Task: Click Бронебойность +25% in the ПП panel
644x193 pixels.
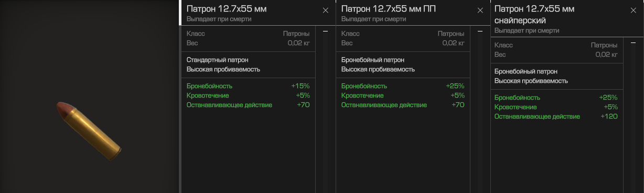Action: tap(403, 86)
